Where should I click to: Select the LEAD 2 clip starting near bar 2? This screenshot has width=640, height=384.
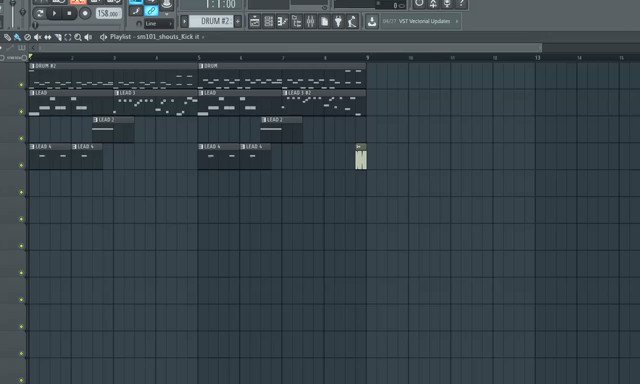pyautogui.click(x=113, y=129)
